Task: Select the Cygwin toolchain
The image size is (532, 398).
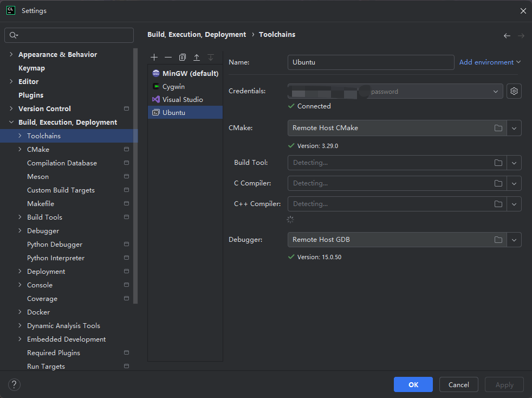Action: (173, 86)
